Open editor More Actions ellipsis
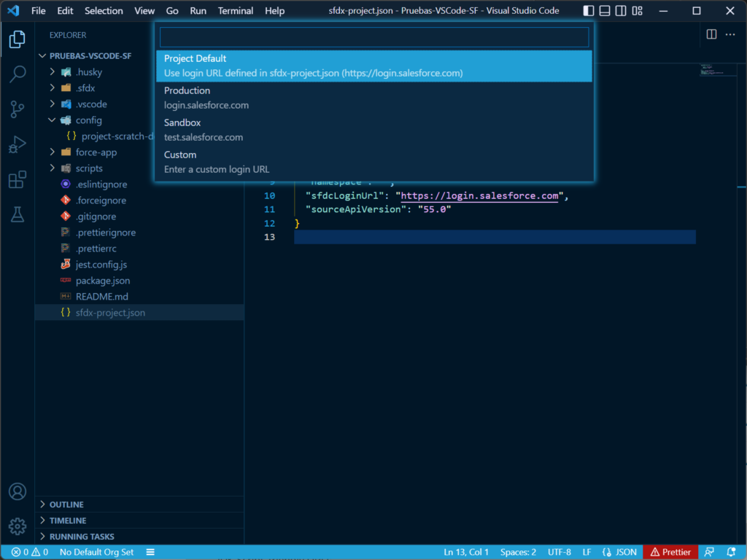747x560 pixels. (x=729, y=34)
